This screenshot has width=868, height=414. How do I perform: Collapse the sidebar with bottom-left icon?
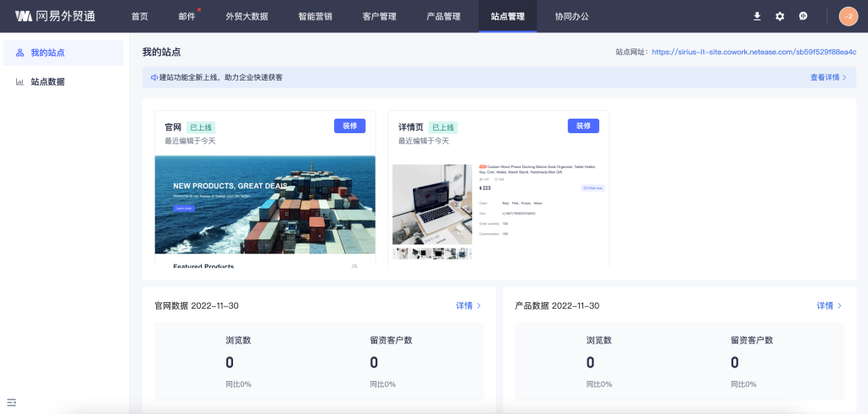[x=12, y=402]
